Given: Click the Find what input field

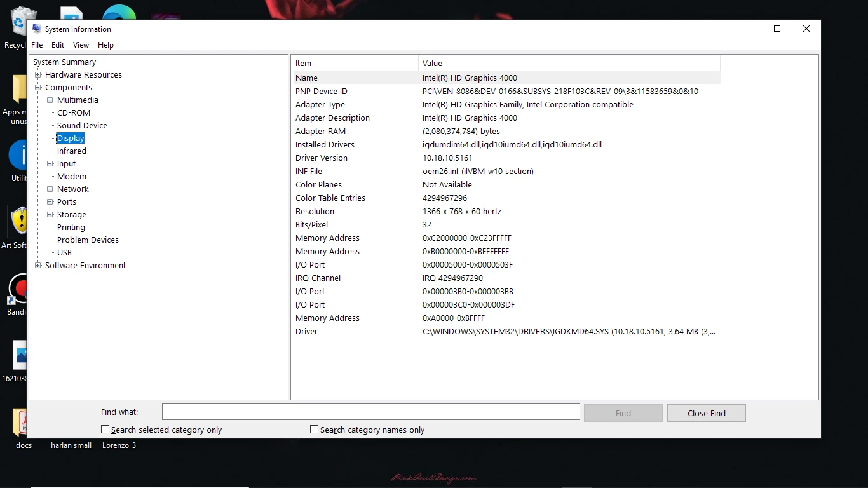Looking at the screenshot, I should click(371, 412).
